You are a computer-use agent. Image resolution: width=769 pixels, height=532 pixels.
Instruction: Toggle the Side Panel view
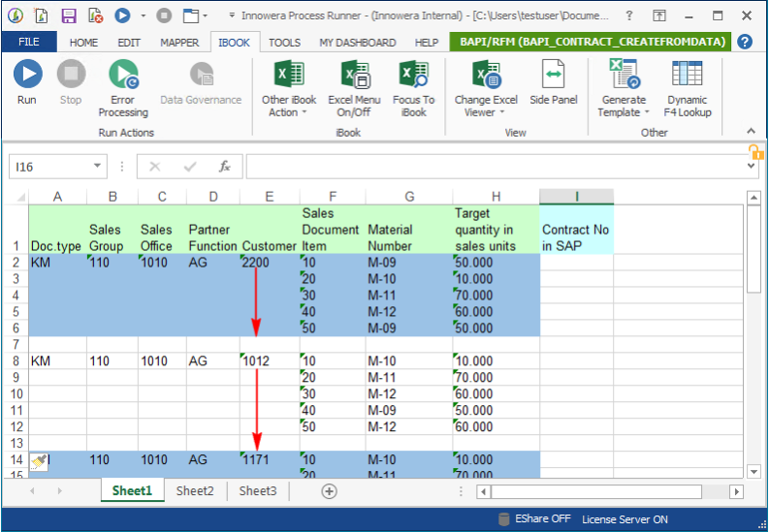click(553, 83)
